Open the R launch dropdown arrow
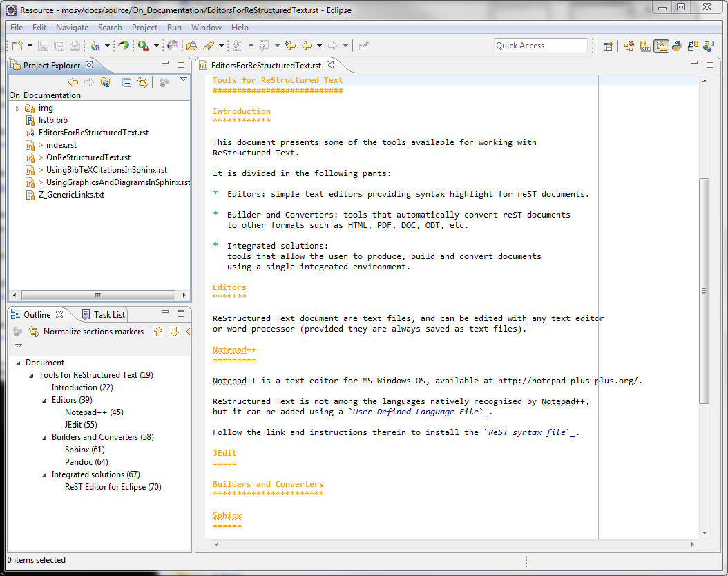The height and width of the screenshot is (576, 728). point(107,46)
